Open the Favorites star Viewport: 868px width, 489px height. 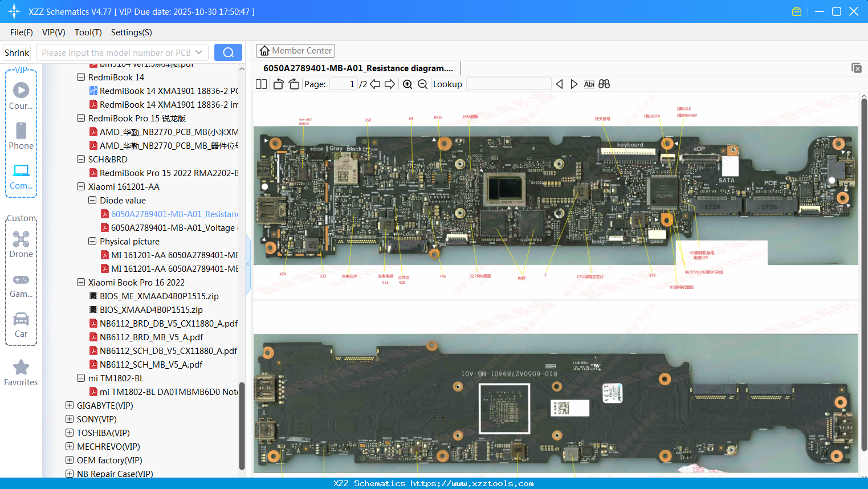click(21, 373)
